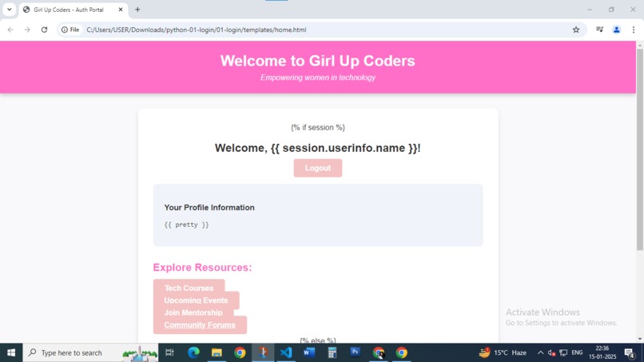This screenshot has height=362, width=644.
Task: Go back using the browser back arrow
Action: [10, 30]
